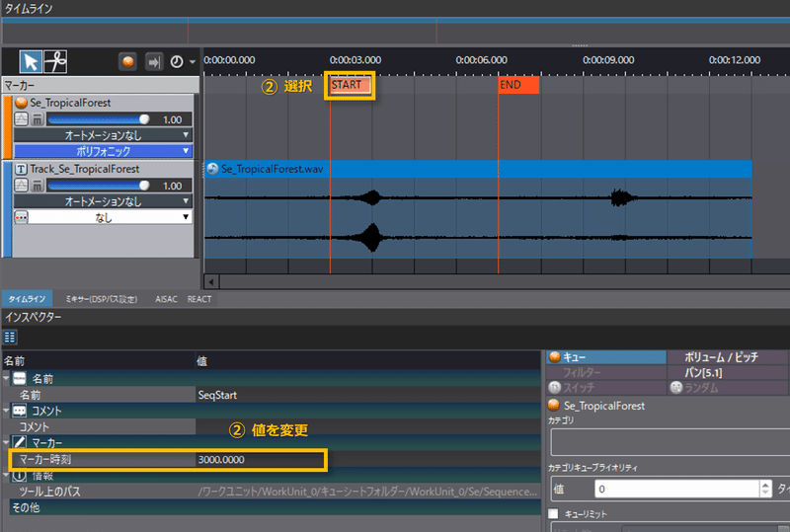Switch to the AISAC tab
790x532 pixels.
click(166, 299)
